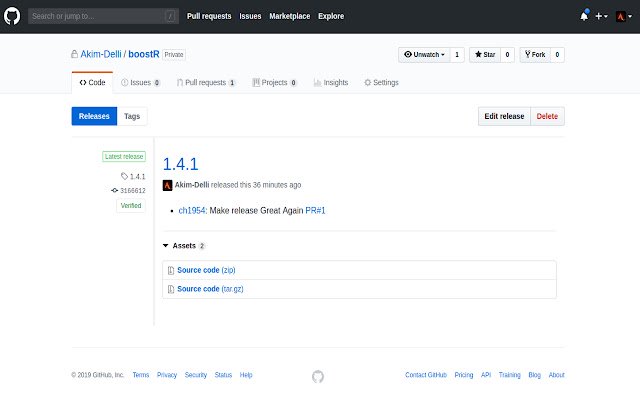This screenshot has height=400, width=640.
Task: Click the footer GitHub octocat logo
Action: 318,376
